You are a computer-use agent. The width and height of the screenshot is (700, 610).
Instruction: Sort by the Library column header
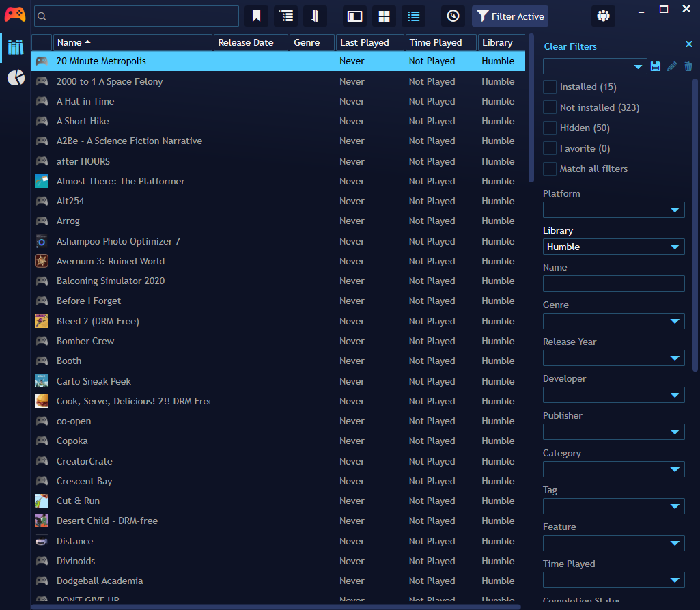(x=501, y=42)
